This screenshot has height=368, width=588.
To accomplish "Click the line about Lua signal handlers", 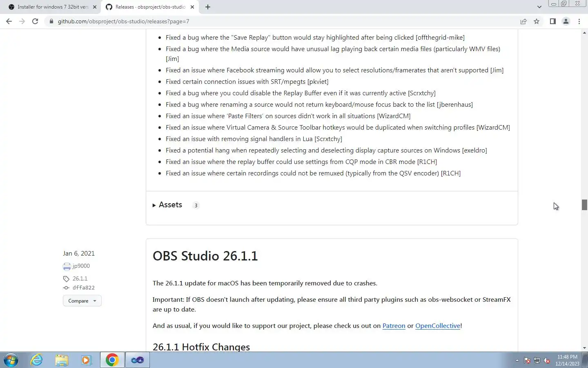I will pos(254,139).
